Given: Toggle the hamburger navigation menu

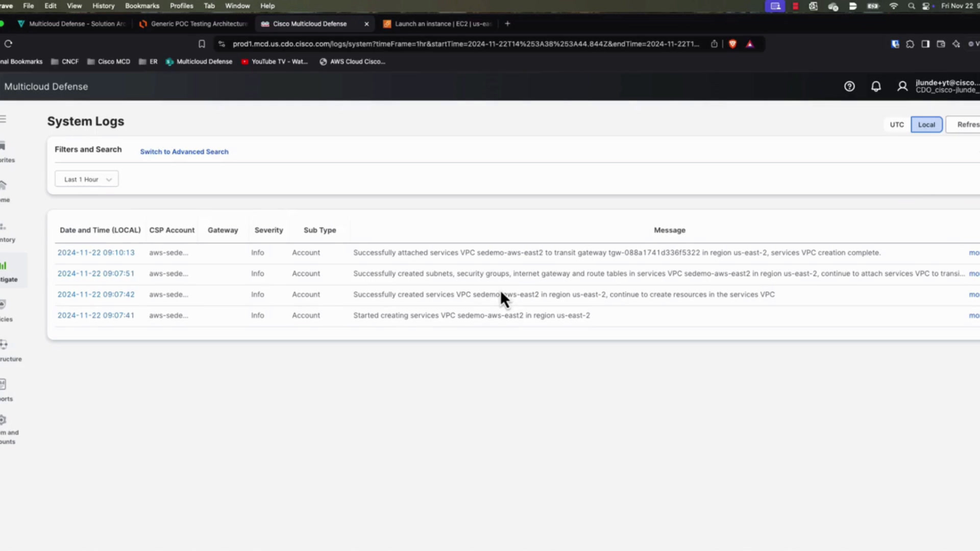Looking at the screenshot, I should (x=3, y=119).
